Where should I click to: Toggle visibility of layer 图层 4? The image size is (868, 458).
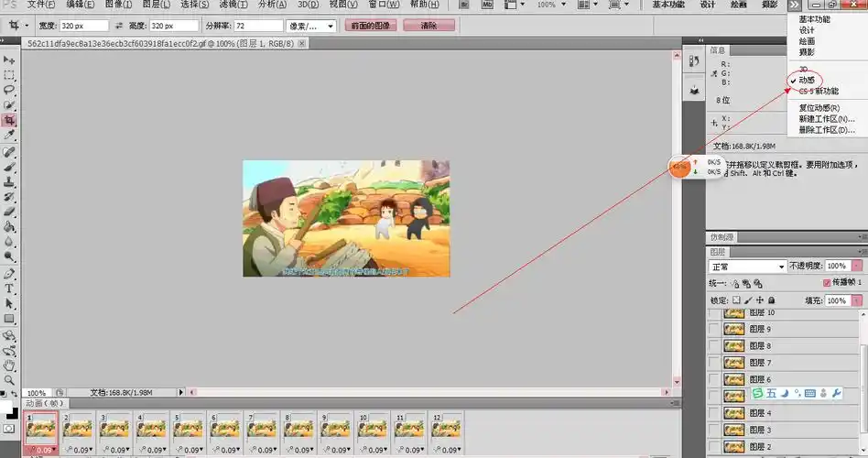tap(714, 413)
